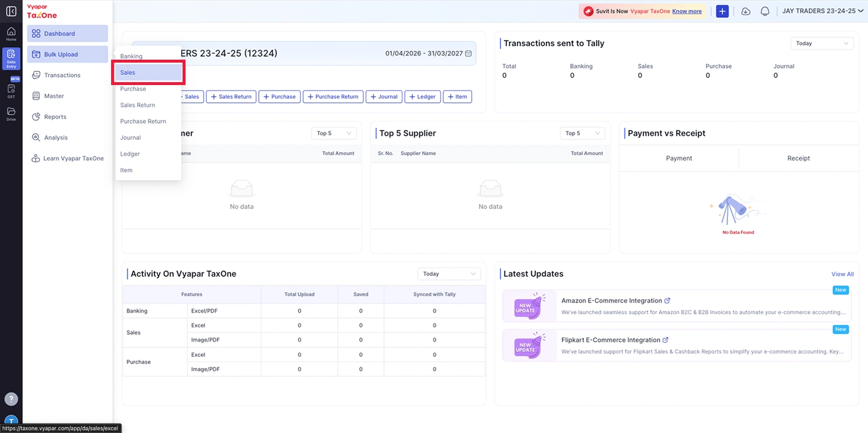Select Banking in the Bulk Upload submenu
The width and height of the screenshot is (868, 433).
pos(148,56)
